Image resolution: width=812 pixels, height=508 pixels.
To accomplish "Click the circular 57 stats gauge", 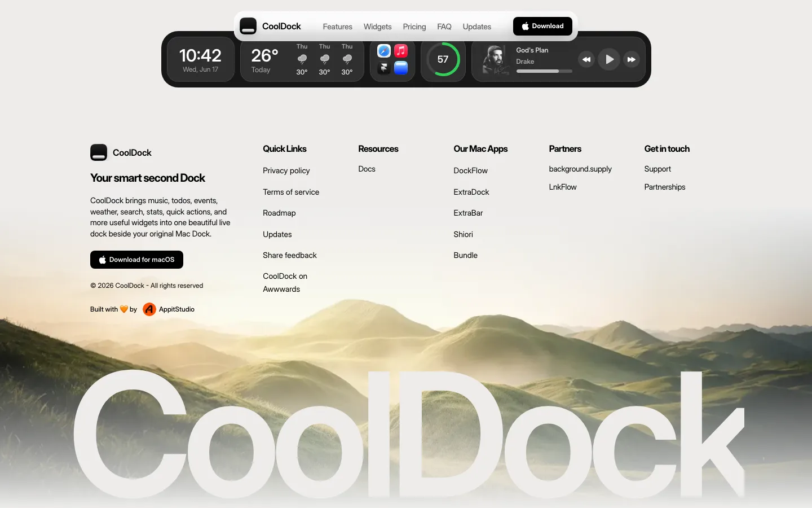I will point(443,59).
